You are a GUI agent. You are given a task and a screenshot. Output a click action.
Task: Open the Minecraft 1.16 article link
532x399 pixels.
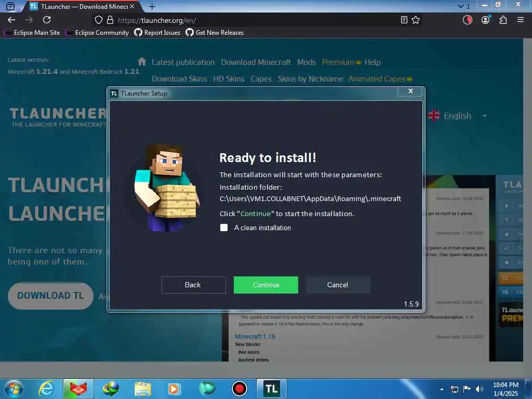click(x=255, y=336)
